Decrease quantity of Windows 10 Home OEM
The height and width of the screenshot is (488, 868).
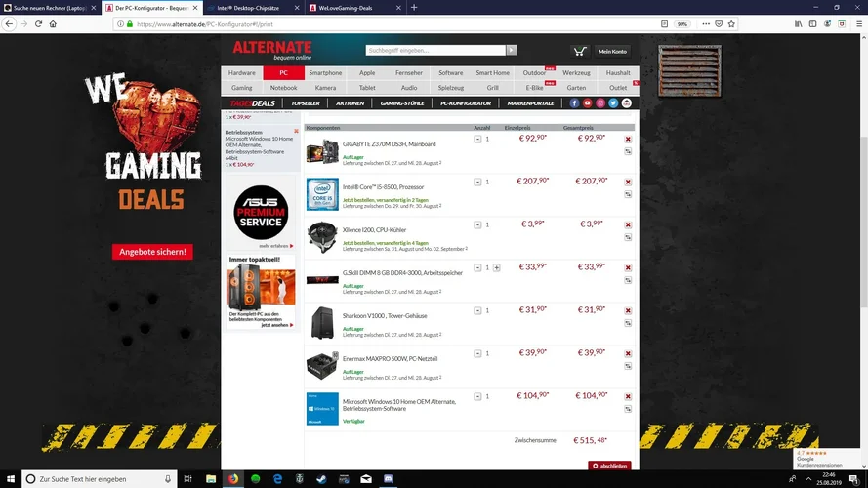tap(477, 396)
